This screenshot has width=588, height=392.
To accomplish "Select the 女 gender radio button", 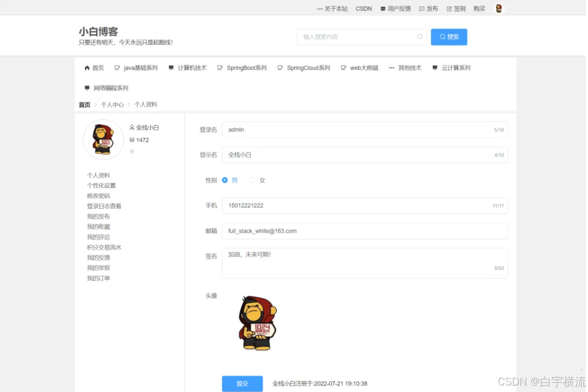I will click(252, 180).
